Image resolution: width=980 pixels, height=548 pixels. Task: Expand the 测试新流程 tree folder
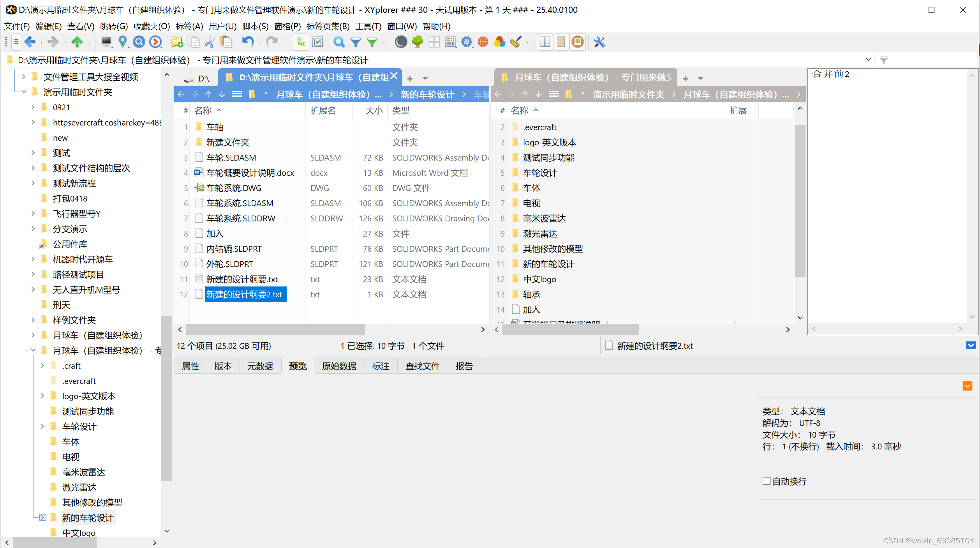tap(33, 183)
